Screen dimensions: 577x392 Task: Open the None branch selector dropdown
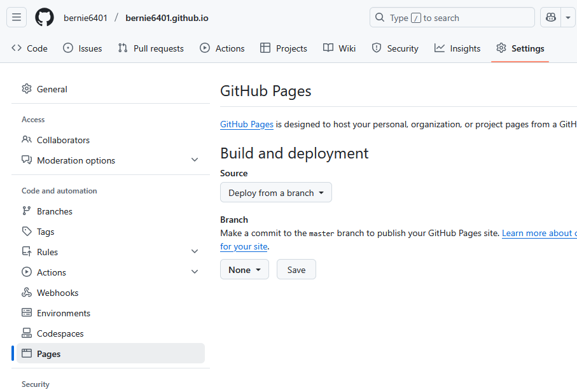pyautogui.click(x=245, y=269)
